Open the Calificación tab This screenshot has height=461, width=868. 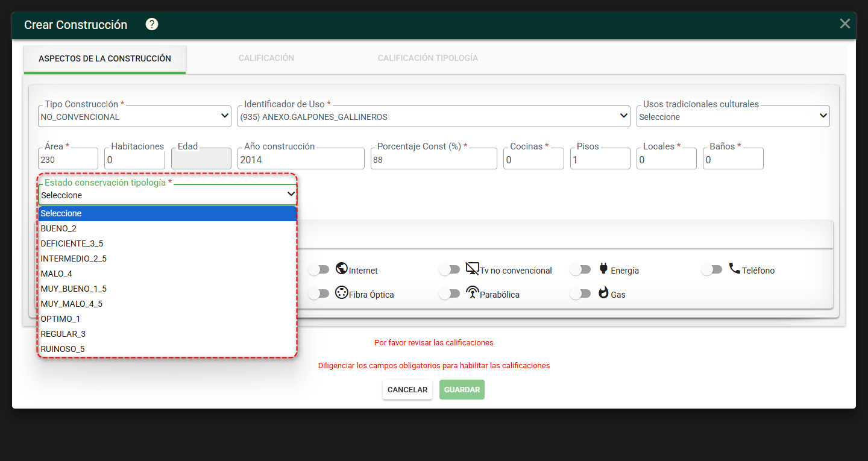[266, 58]
